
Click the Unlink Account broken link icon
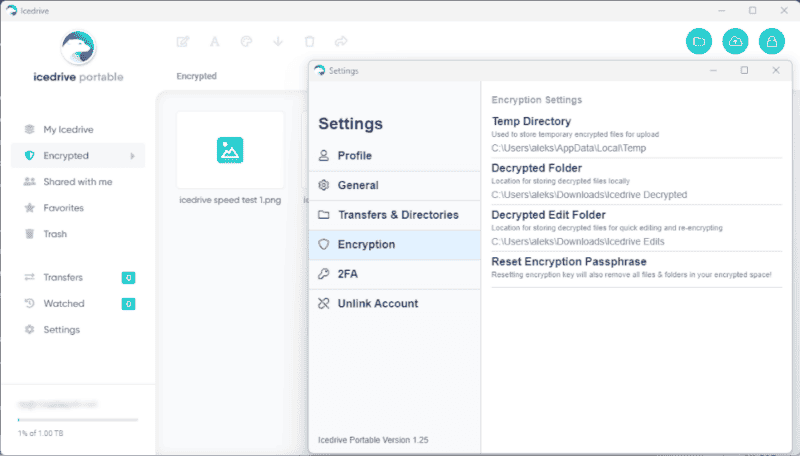click(x=323, y=303)
